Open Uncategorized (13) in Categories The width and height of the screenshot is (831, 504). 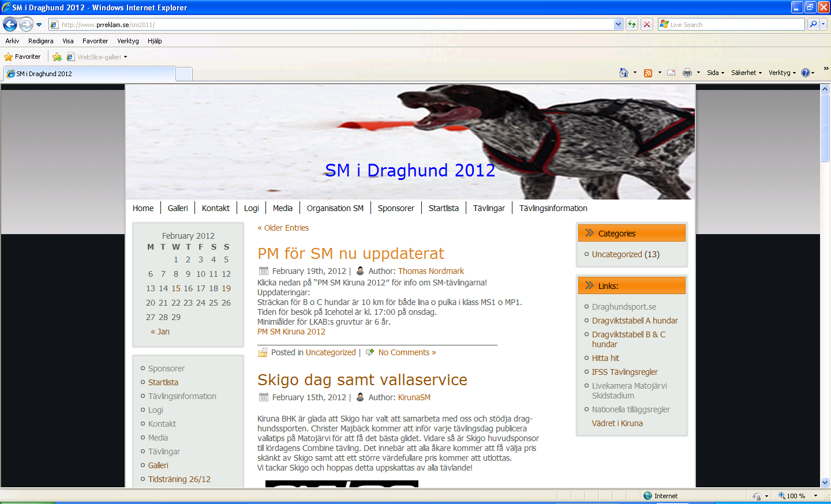(626, 254)
